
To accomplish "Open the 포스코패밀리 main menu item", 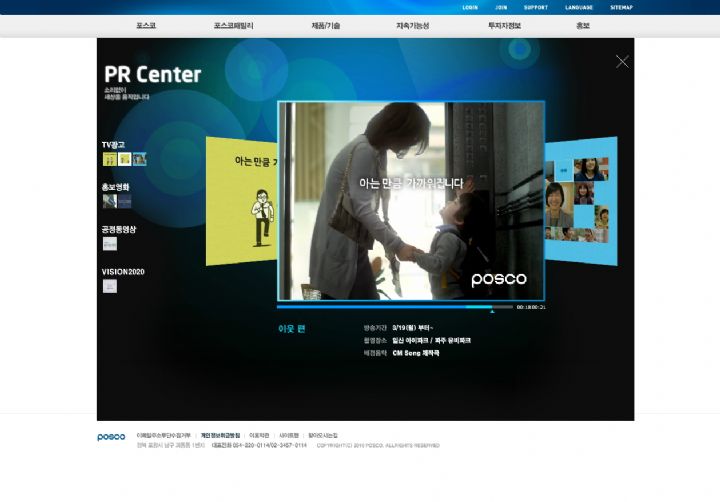I will coord(233,26).
